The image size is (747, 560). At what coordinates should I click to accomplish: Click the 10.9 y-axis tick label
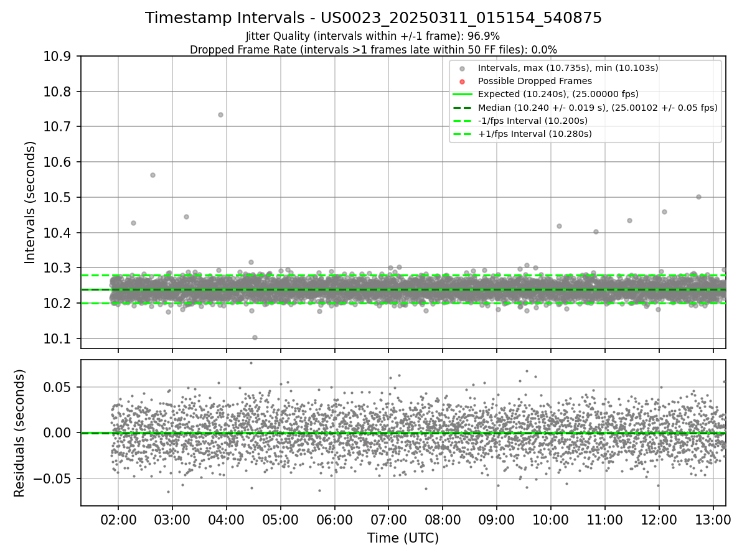click(x=59, y=57)
